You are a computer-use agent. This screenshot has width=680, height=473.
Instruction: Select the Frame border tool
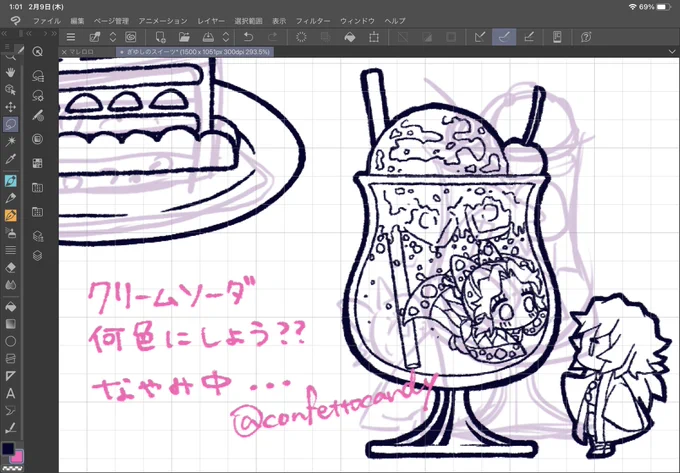click(10, 359)
